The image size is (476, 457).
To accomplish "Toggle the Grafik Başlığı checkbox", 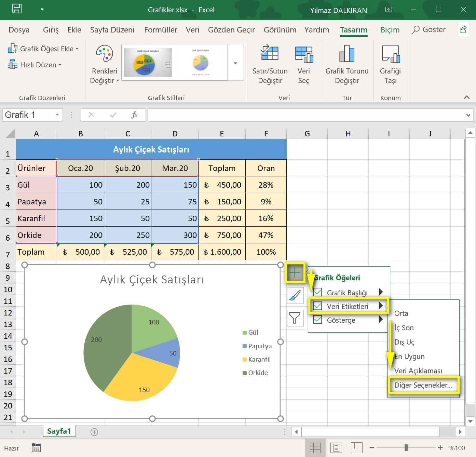I will click(317, 292).
